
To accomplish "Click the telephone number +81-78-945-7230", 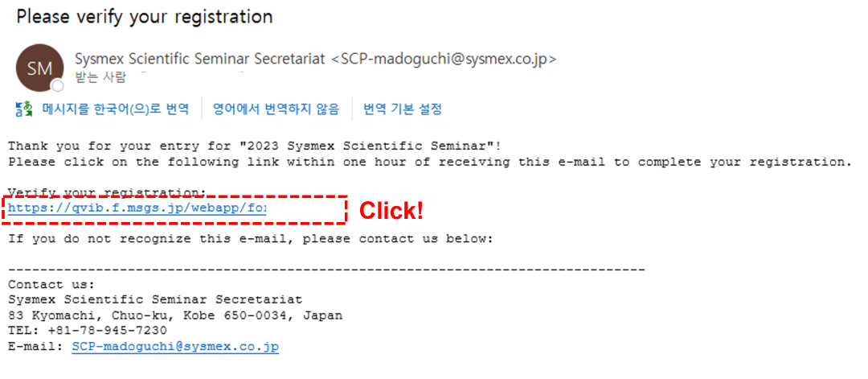I will tap(108, 332).
